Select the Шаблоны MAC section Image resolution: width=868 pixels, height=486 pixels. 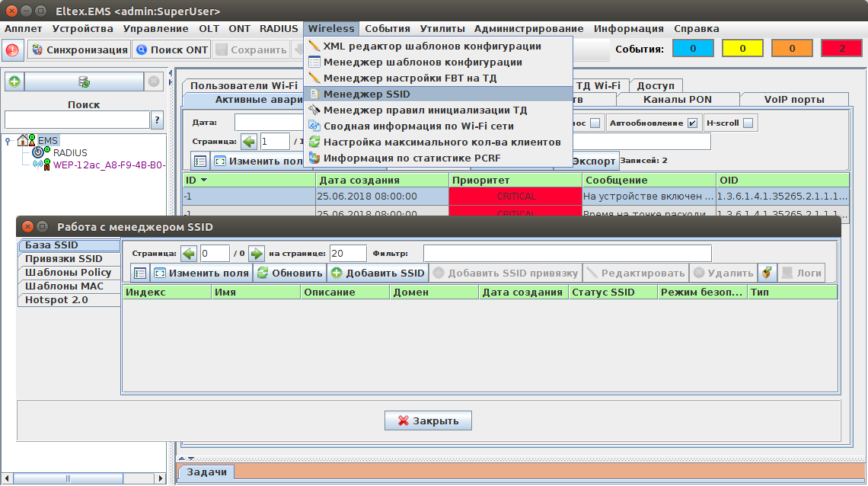tap(69, 286)
